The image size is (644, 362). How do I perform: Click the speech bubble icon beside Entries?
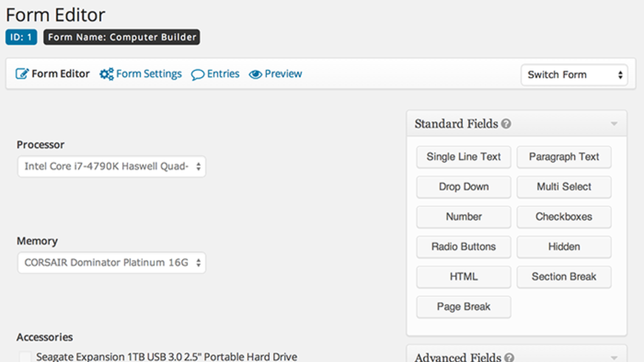198,74
